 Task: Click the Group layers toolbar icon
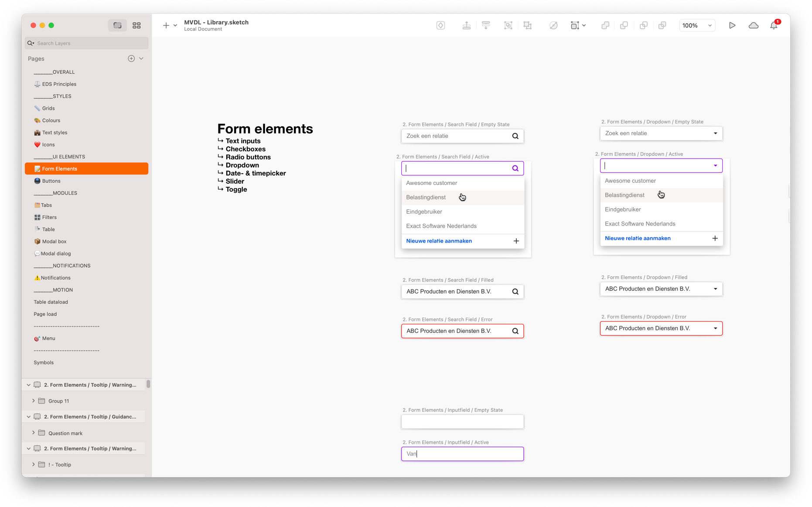(x=508, y=25)
